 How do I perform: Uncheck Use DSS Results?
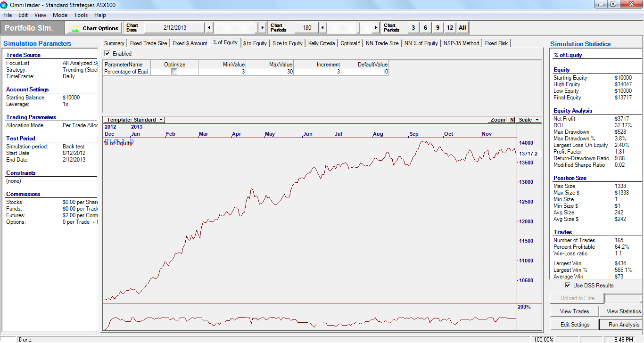click(x=568, y=285)
